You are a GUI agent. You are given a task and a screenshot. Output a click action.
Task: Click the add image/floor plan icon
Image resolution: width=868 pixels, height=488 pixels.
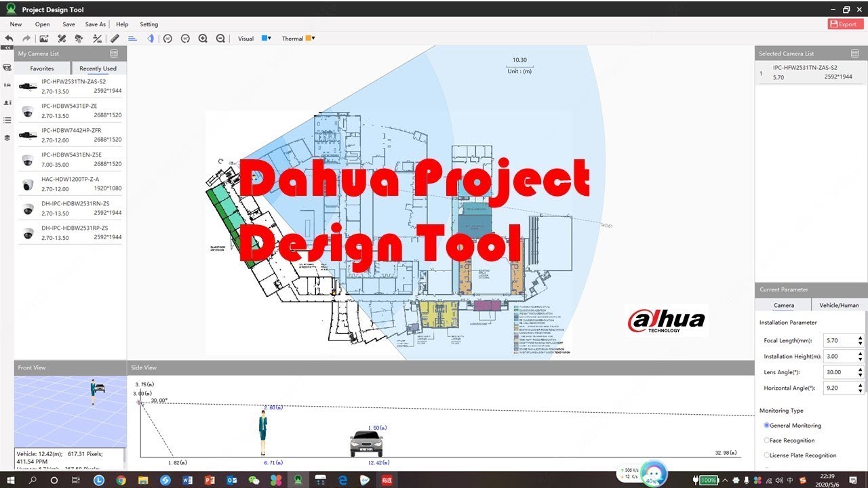point(44,39)
